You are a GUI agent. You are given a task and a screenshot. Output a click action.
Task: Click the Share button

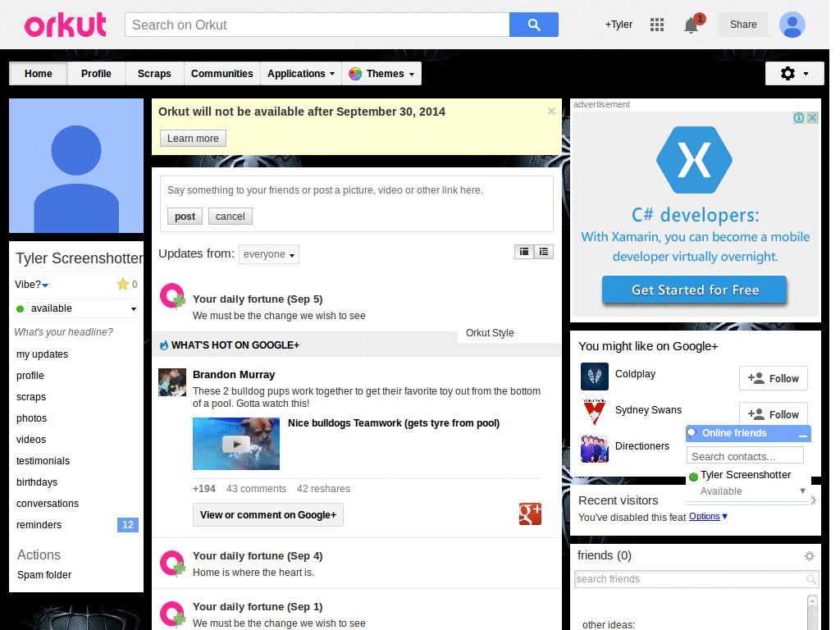coord(743,25)
